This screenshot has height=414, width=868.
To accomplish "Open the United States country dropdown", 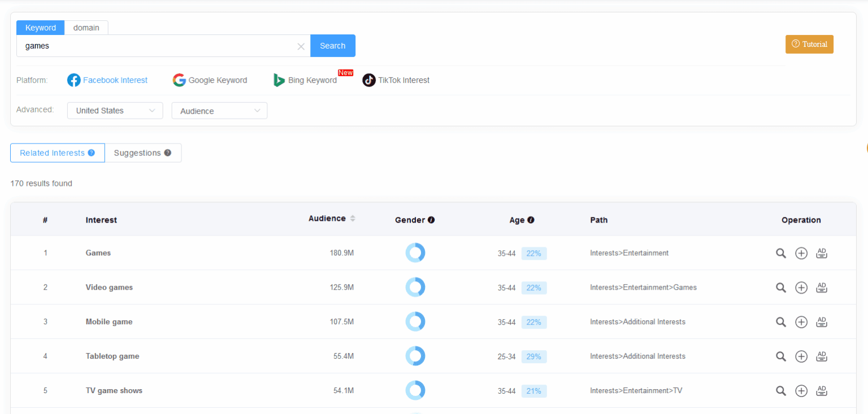I will coord(115,110).
